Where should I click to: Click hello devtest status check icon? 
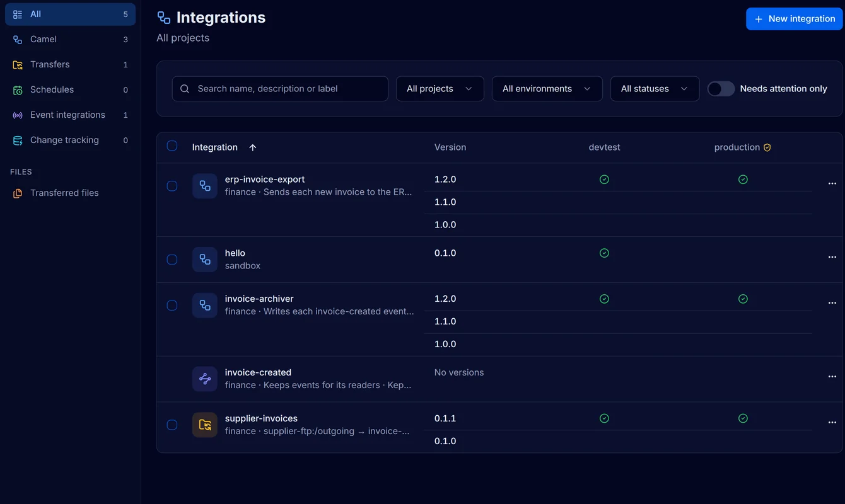coord(604,253)
